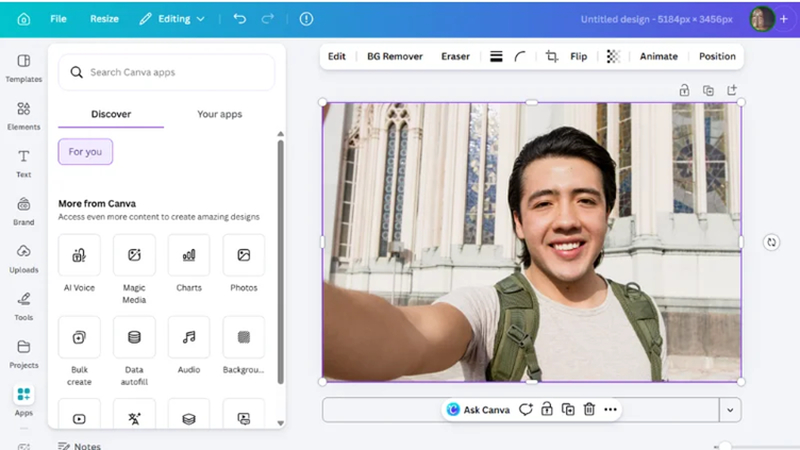This screenshot has height=450, width=800.
Task: Click the apps panel scrollbar
Action: click(x=280, y=262)
